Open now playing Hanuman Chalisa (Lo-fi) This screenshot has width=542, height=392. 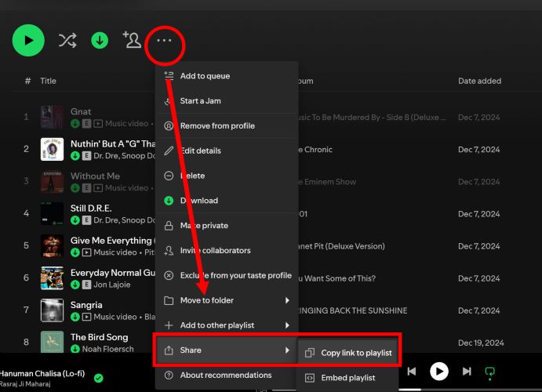click(x=42, y=373)
